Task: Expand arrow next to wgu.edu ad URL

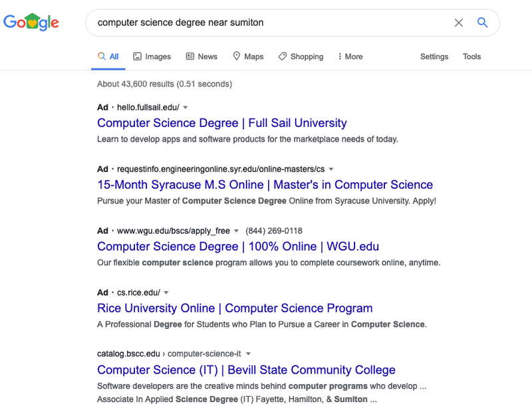Action: coord(236,231)
